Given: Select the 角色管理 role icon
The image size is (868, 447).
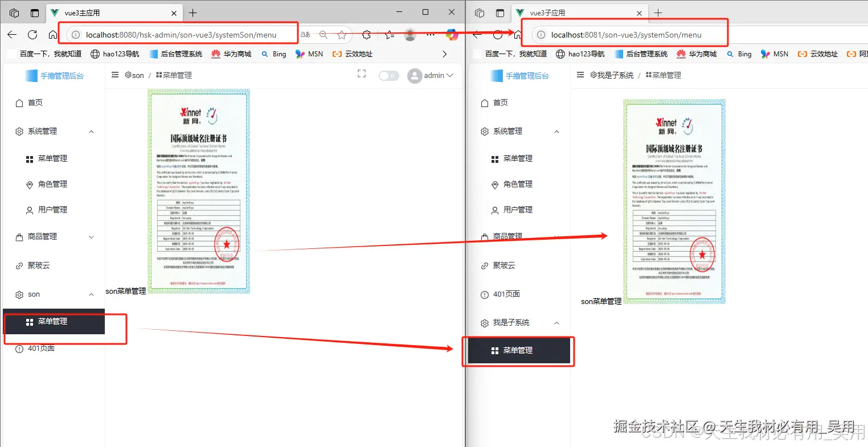Looking at the screenshot, I should [x=29, y=184].
